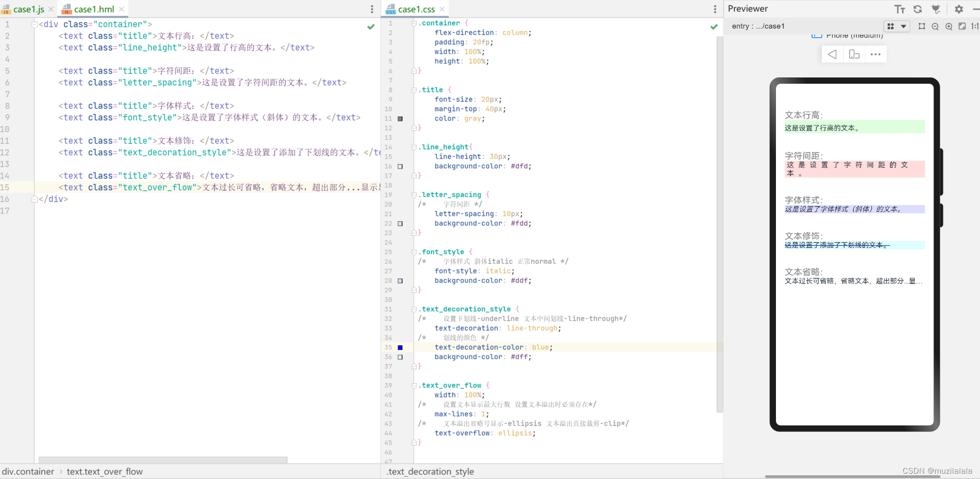980x479 pixels.
Task: Zoom in the preview
Action: point(949,26)
